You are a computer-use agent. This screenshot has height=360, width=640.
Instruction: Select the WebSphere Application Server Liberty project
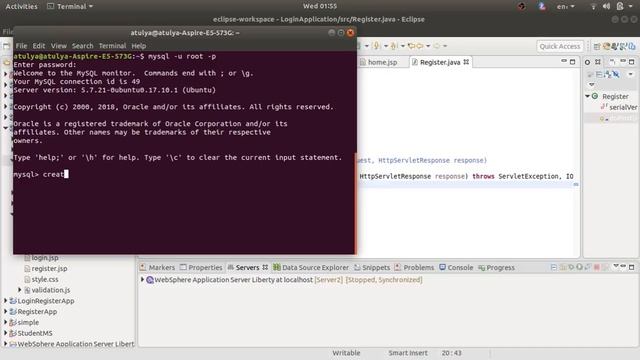click(x=72, y=344)
